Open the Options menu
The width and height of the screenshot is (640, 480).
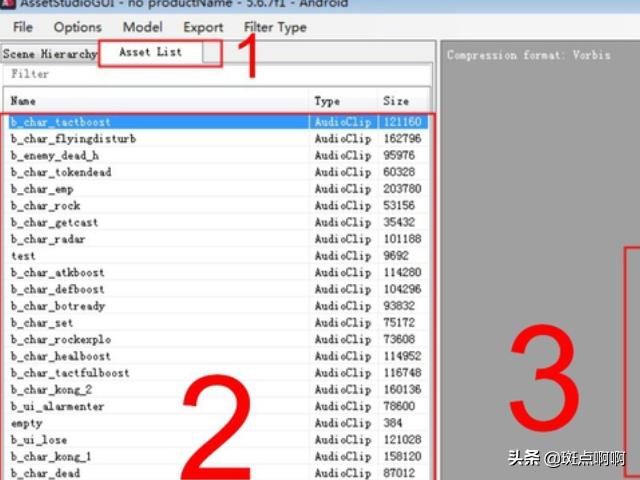pyautogui.click(x=77, y=27)
